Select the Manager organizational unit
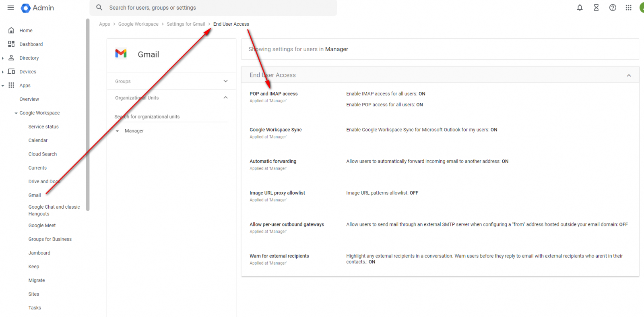644x317 pixels. 134,131
